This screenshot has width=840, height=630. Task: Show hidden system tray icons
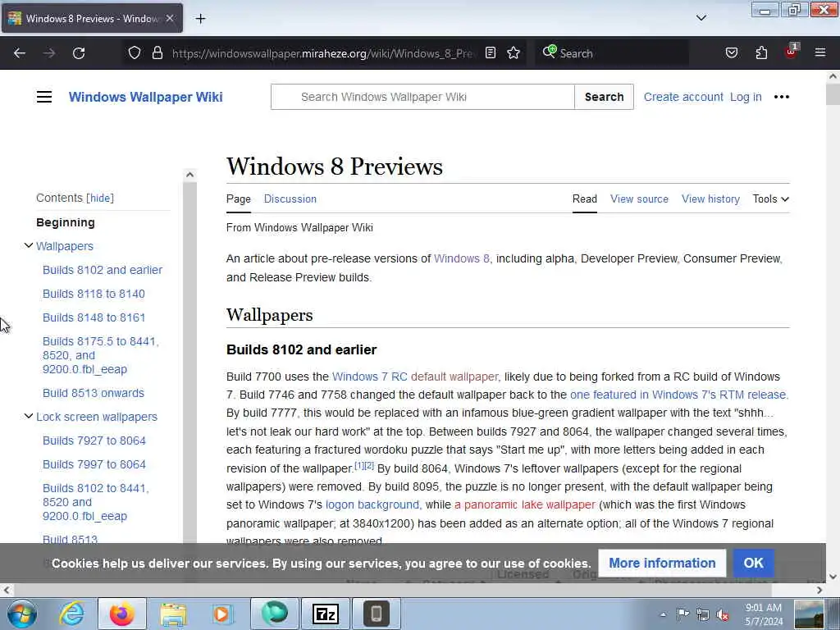pyautogui.click(x=663, y=614)
